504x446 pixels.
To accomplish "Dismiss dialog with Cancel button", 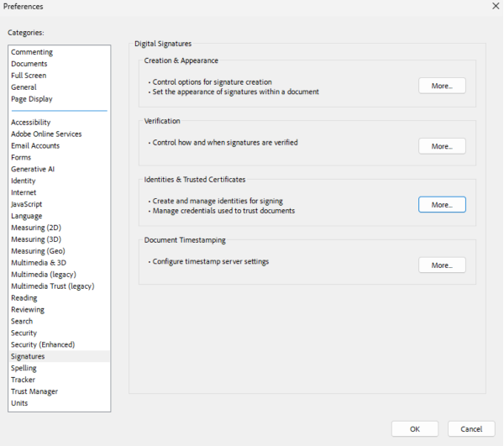I will (471, 429).
